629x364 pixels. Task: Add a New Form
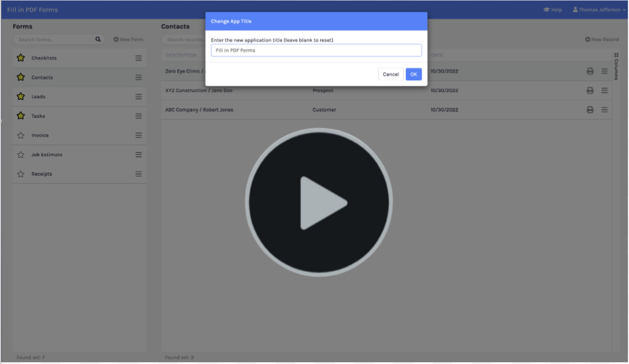(x=128, y=39)
